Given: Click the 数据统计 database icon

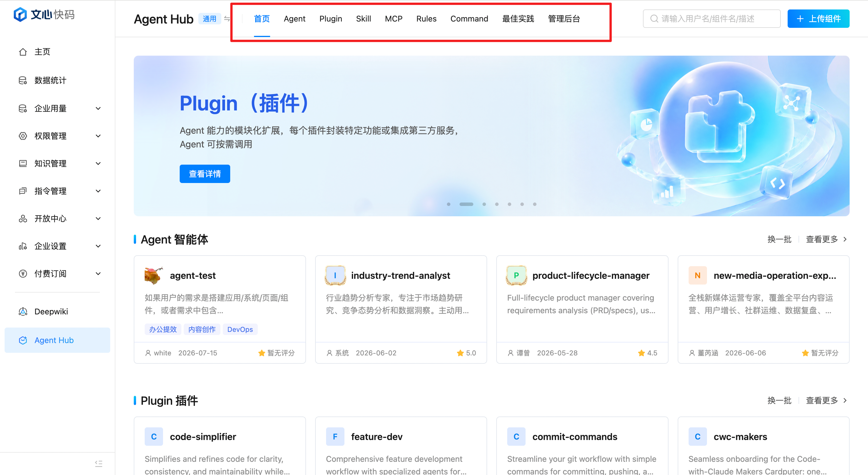Looking at the screenshot, I should [23, 80].
